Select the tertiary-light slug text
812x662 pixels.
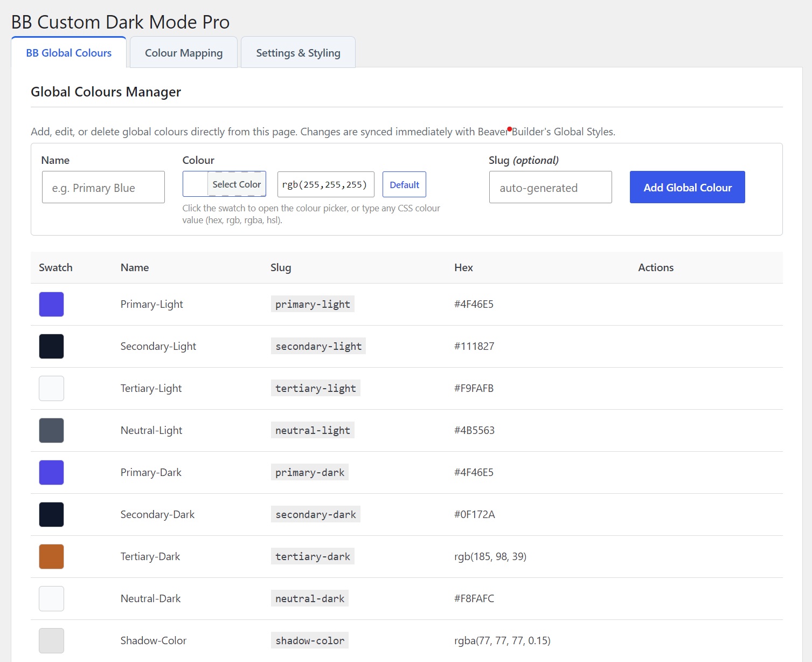(x=316, y=388)
